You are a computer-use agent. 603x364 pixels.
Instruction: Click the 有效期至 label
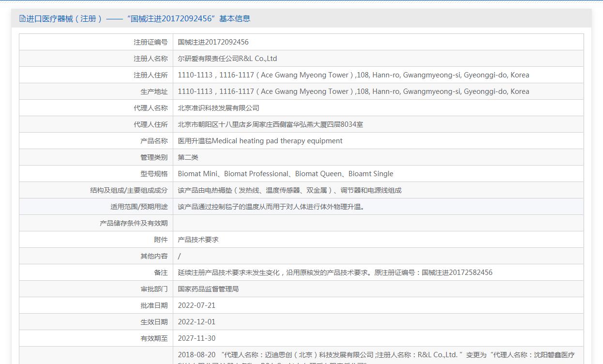154,338
